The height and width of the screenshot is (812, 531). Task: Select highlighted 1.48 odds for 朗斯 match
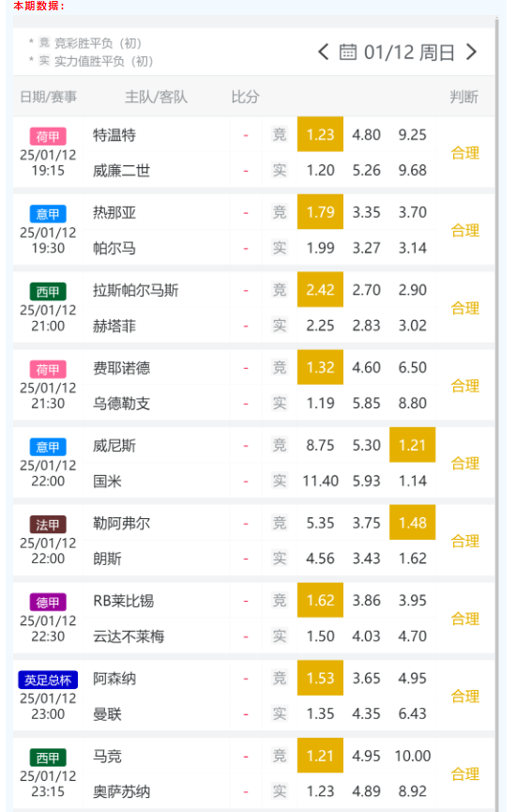click(412, 523)
